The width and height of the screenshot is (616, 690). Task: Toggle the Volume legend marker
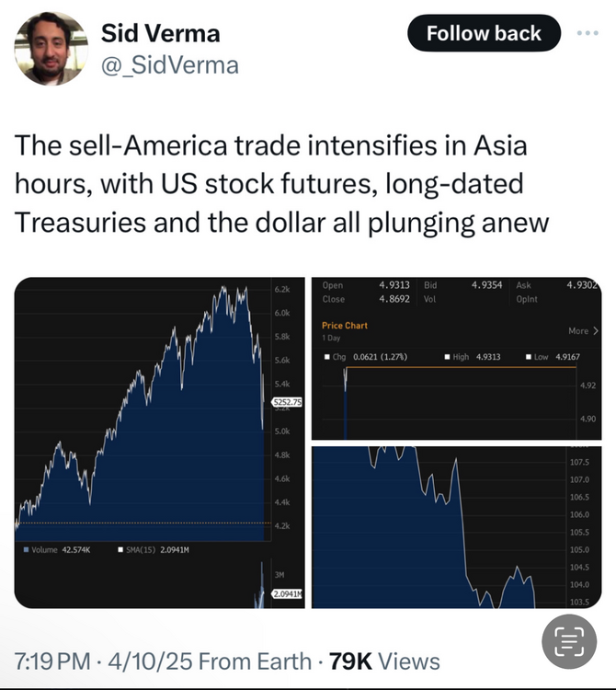coord(25,550)
